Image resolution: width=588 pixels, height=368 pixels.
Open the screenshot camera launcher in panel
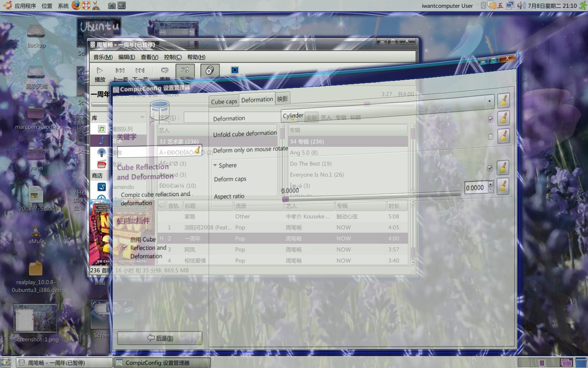pos(111,6)
